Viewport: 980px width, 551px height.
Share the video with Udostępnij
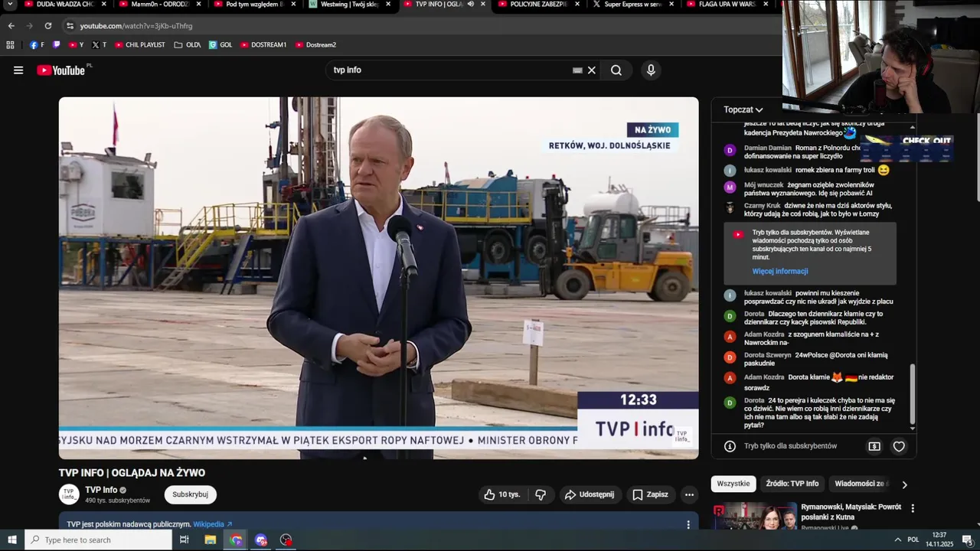point(590,494)
